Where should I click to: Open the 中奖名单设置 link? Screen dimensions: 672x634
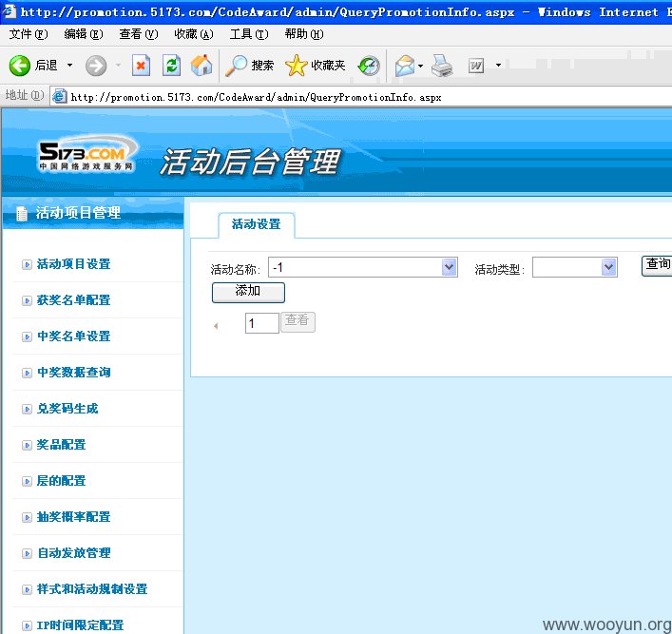(74, 336)
